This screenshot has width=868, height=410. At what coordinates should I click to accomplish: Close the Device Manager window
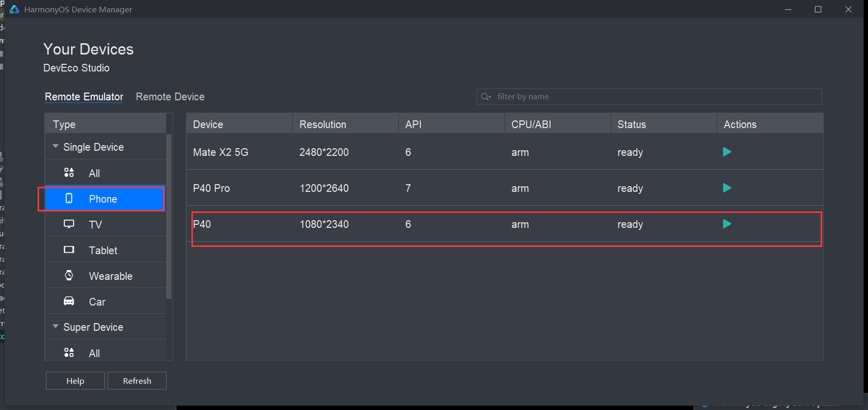click(x=848, y=9)
